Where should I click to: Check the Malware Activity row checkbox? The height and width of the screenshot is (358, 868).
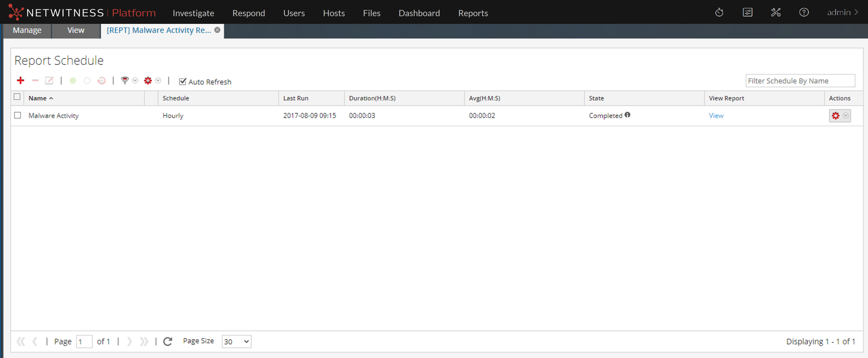tap(18, 115)
